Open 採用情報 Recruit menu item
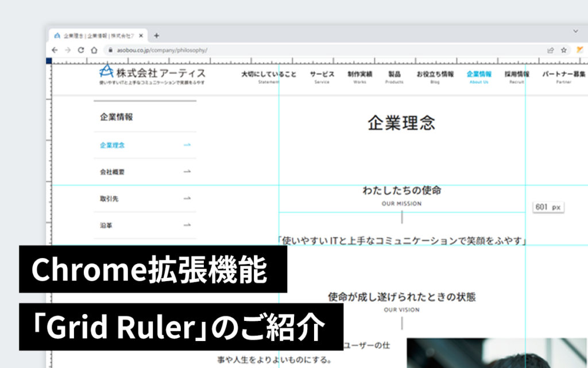Viewport: 588px width, 368px height. pos(517,77)
